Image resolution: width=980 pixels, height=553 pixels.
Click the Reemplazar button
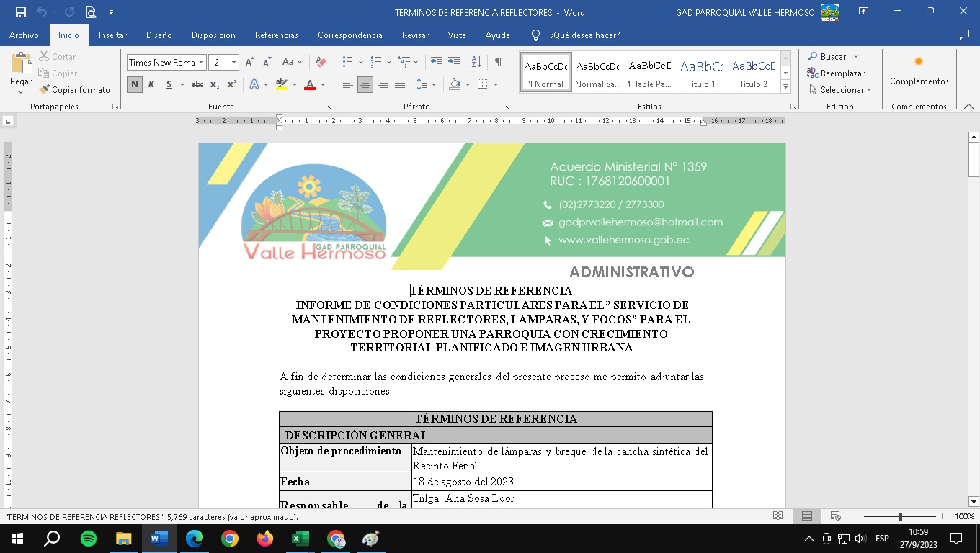point(834,73)
